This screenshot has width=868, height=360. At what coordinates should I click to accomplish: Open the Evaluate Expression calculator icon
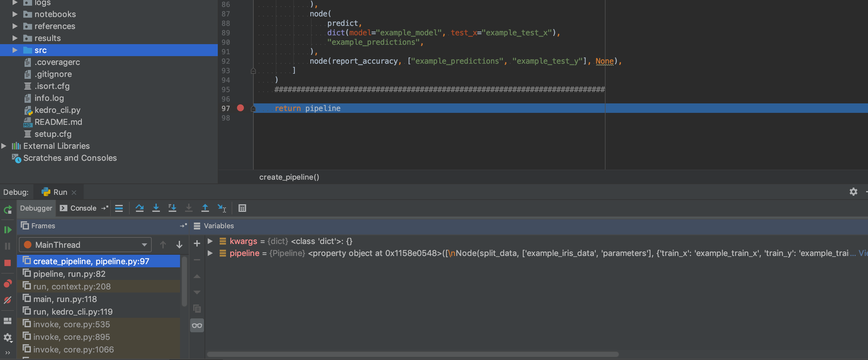tap(242, 208)
